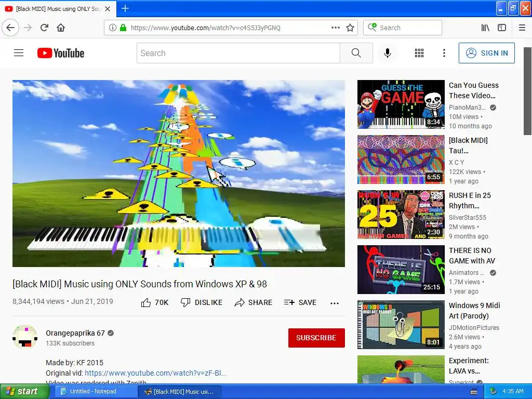Click the page vertical scrollbar thumb

click(x=527, y=91)
